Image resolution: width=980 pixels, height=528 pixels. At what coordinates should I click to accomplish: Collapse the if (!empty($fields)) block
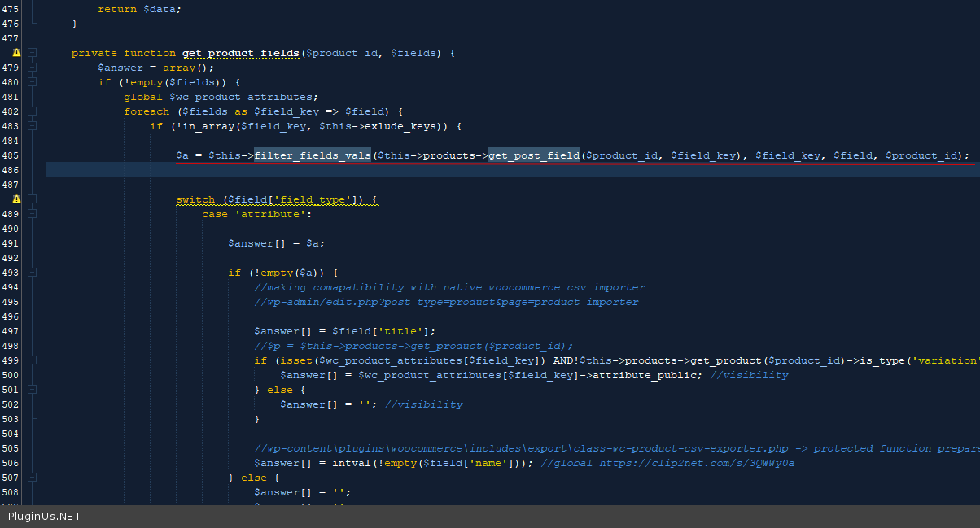tap(32, 82)
